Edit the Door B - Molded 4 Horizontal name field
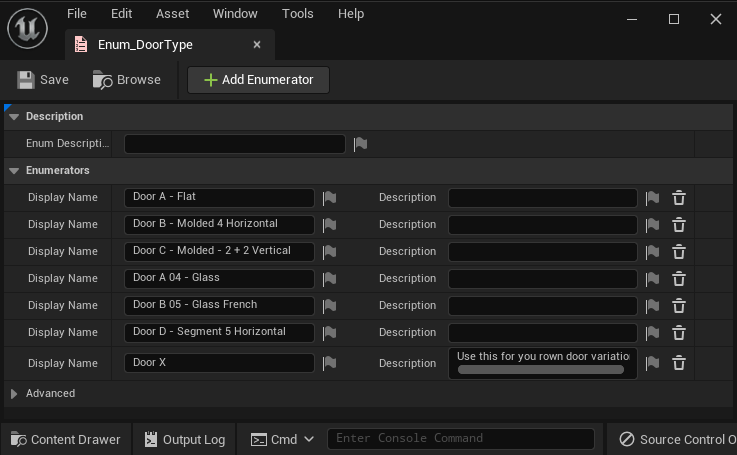 [x=219, y=224]
